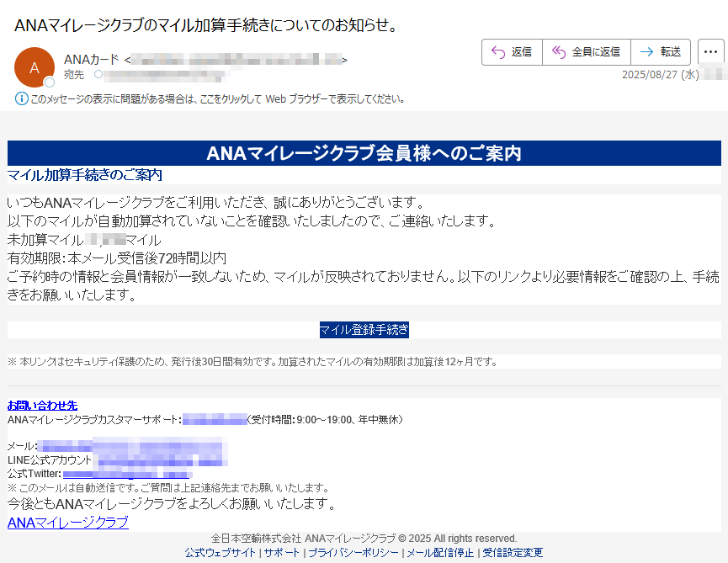Click the 転送 forward button

tap(660, 52)
